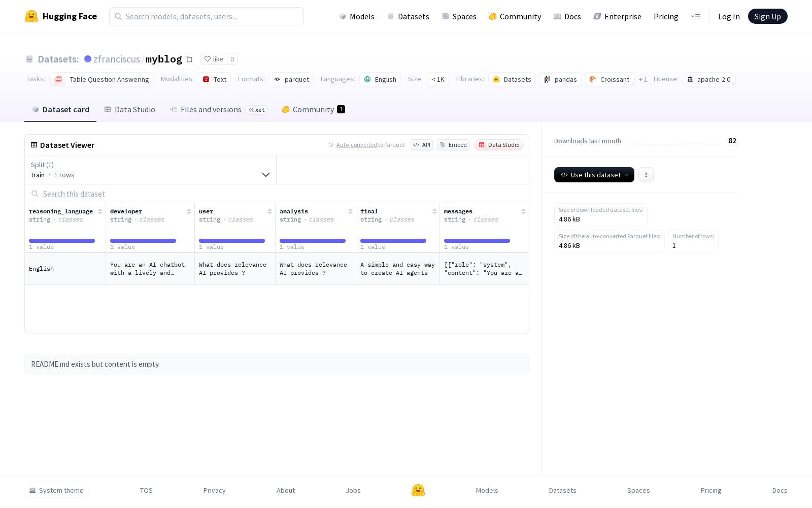This screenshot has width=812, height=508.
Task: Open Pricing in top navigation
Action: coord(666,16)
